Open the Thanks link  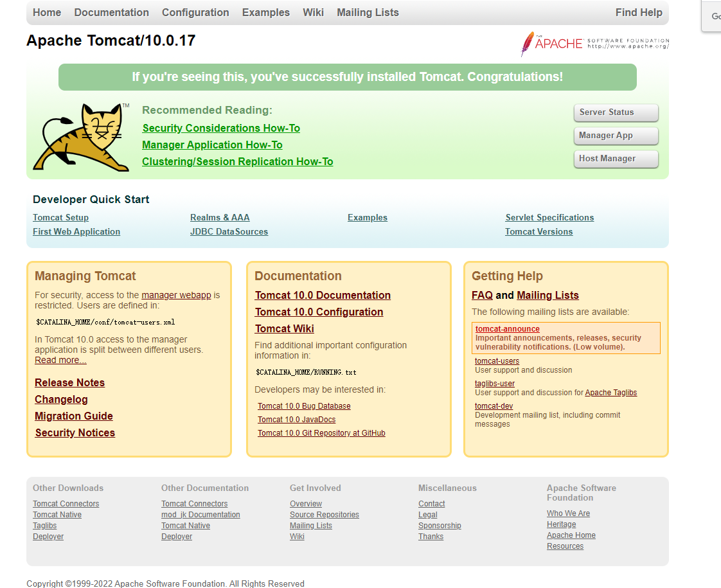(x=431, y=537)
